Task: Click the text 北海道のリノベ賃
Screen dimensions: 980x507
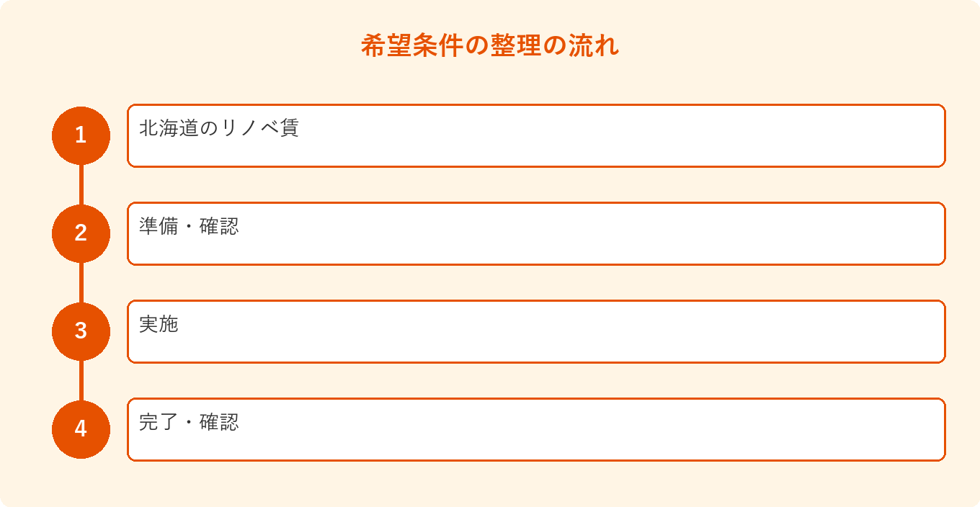Action: [x=219, y=128]
